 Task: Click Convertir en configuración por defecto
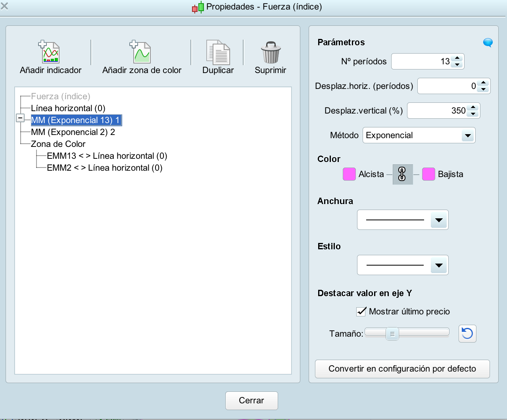(x=402, y=369)
